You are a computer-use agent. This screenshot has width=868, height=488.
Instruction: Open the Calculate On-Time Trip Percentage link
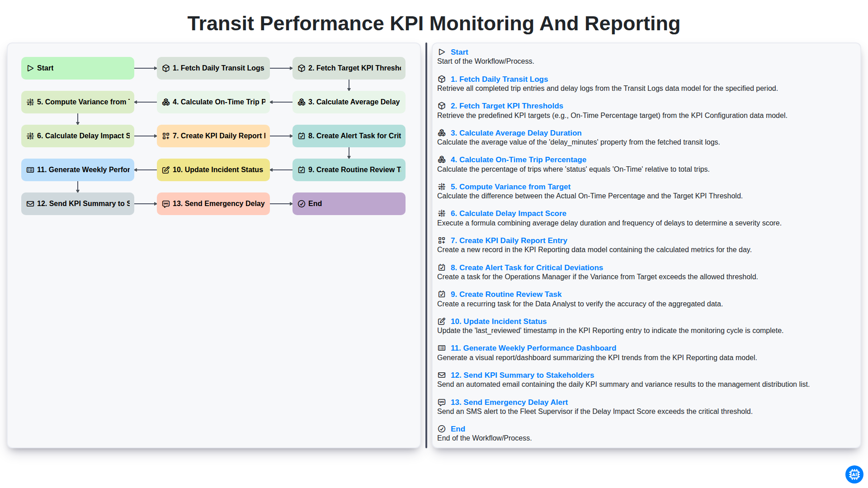(x=519, y=160)
